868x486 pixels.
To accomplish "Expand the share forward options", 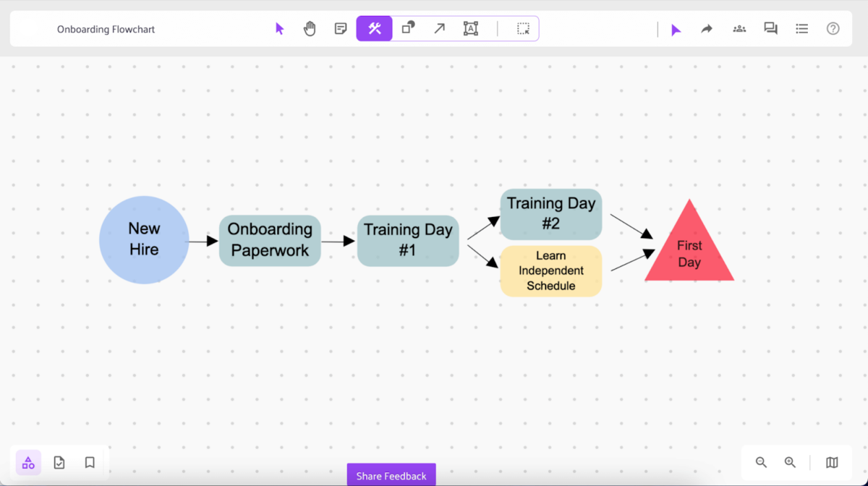I will click(706, 28).
